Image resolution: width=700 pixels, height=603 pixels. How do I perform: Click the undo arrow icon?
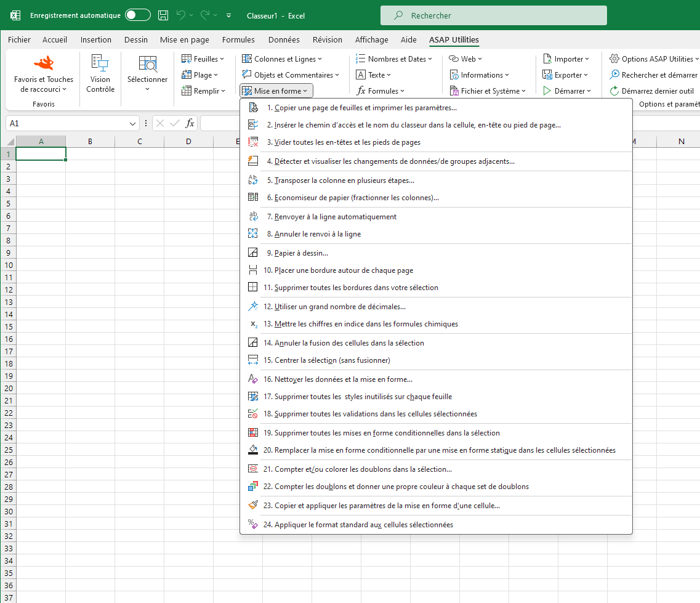181,15
